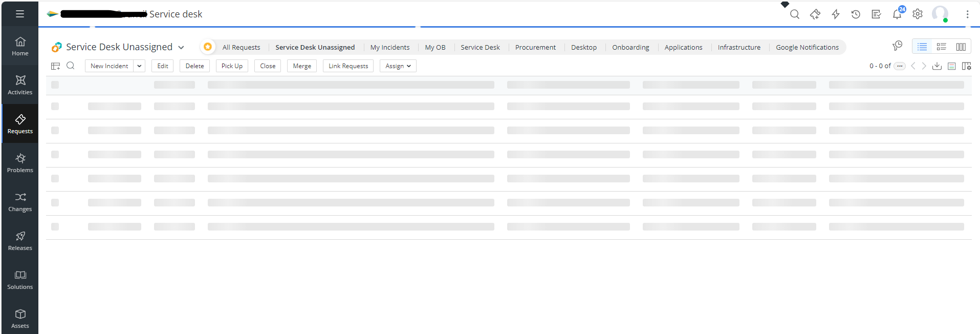Open Solutions module in sidebar

point(20,280)
